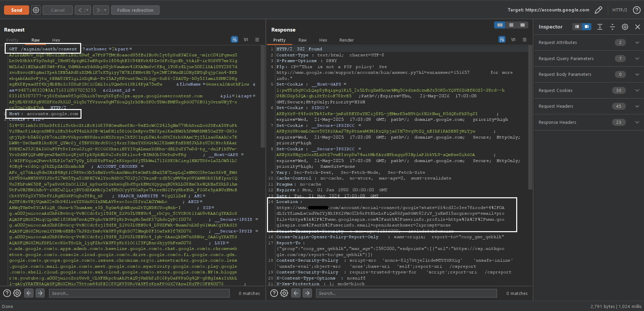Open the request panel hamburger menu
Viewport: 644px width, 311px height.
point(257,40)
